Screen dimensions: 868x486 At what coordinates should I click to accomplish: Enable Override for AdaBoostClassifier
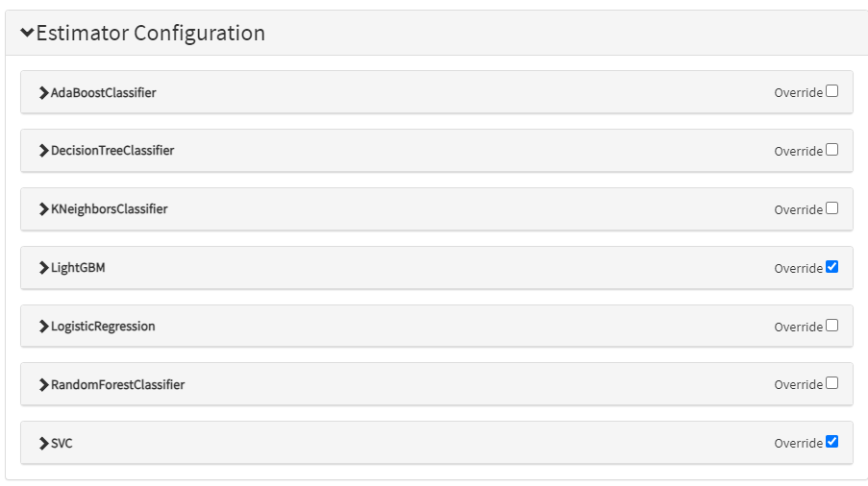click(831, 91)
